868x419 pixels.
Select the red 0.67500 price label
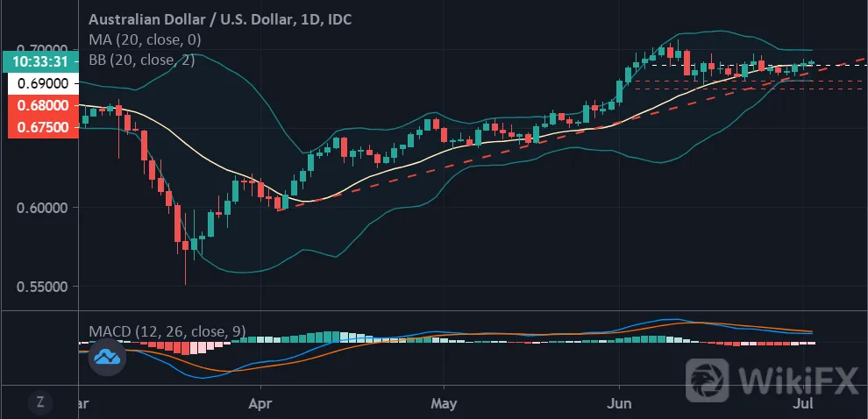(43, 127)
